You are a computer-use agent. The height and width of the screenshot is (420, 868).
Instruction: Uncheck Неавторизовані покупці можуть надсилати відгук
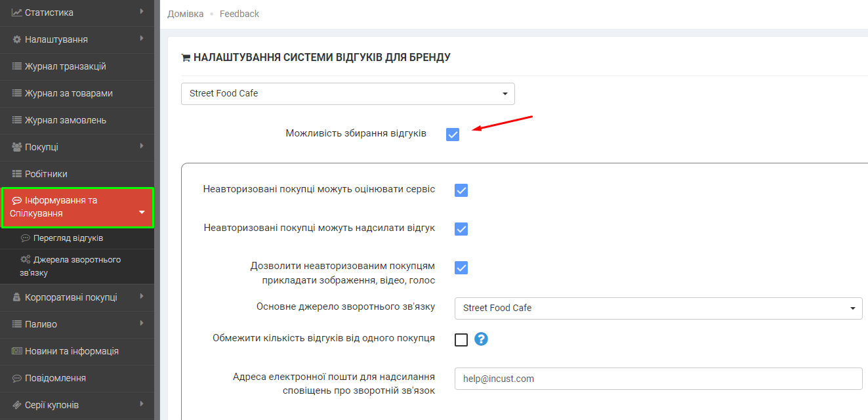coord(461,228)
